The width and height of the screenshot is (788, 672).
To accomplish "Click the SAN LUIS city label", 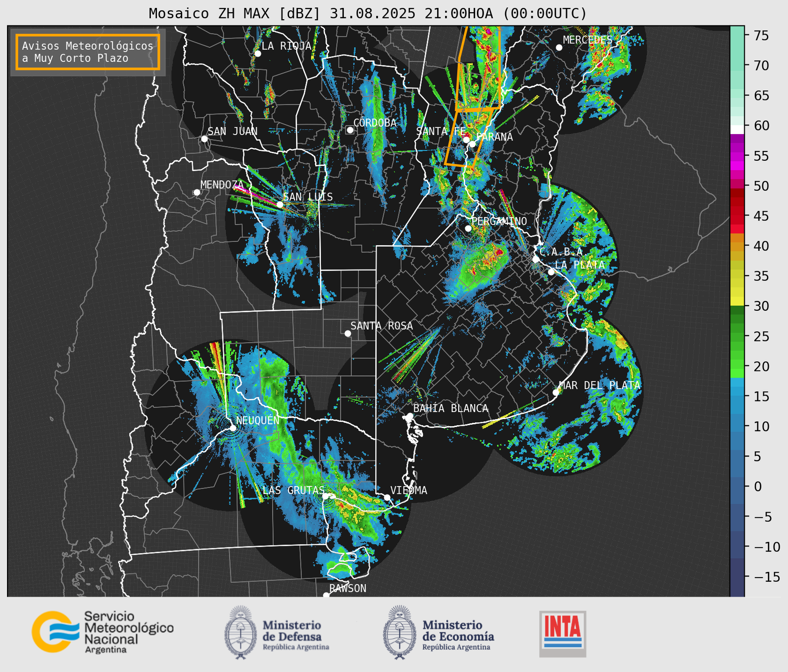I will (x=308, y=197).
